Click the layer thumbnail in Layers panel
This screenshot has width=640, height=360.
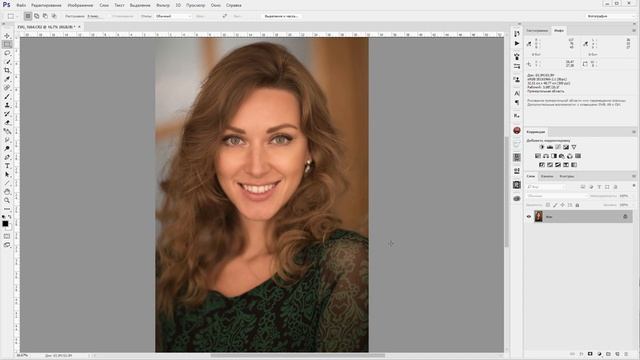539,216
